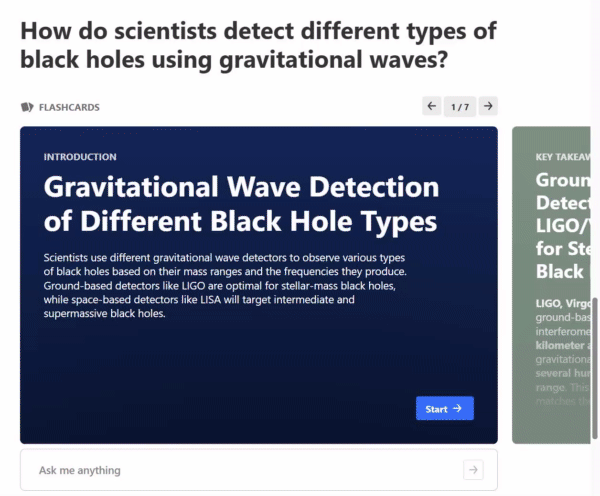
Task: Click the flashcards stack icon
Action: click(27, 107)
